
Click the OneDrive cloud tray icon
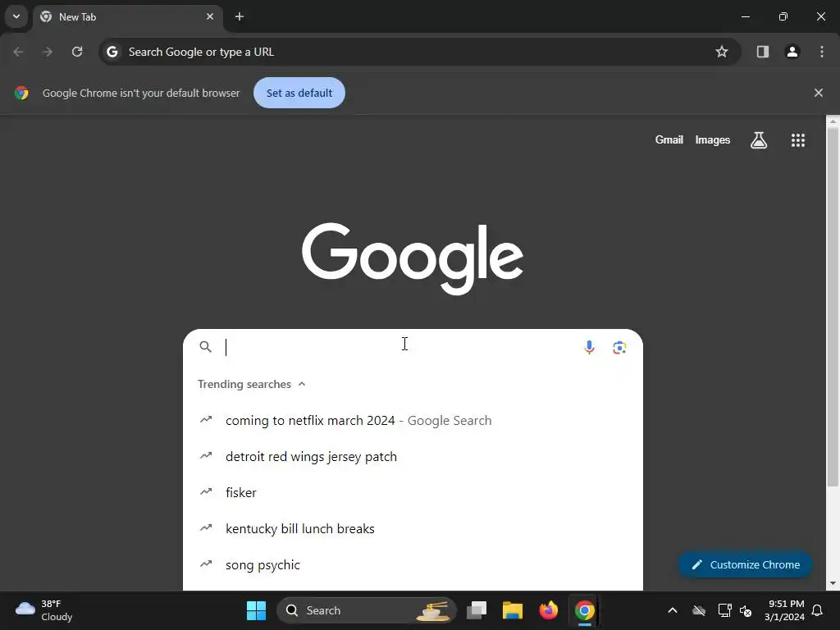pyautogui.click(x=699, y=610)
